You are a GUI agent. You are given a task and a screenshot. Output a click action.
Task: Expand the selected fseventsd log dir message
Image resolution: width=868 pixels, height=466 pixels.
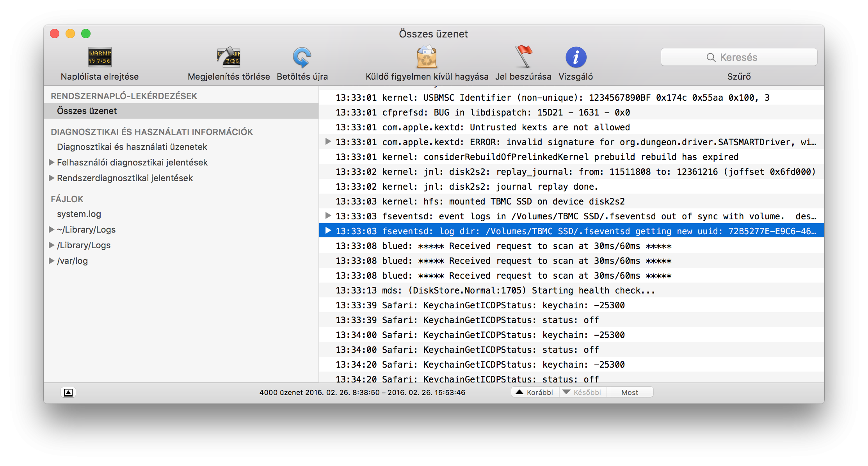328,231
